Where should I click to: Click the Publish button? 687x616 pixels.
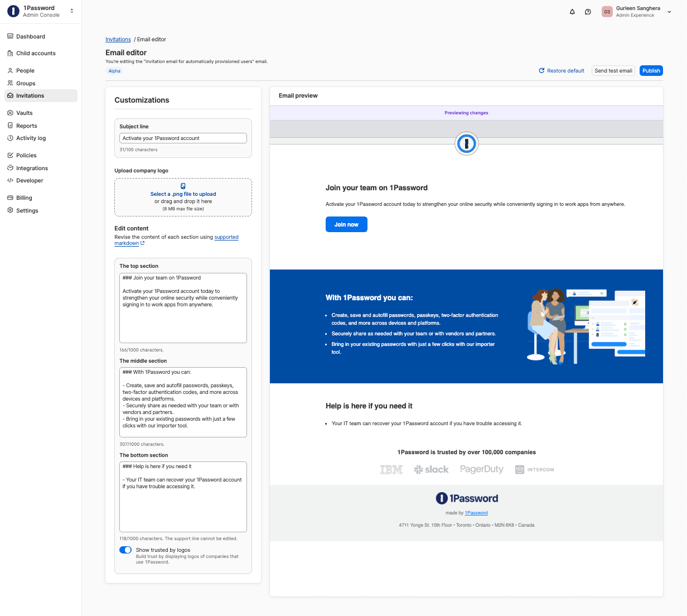tap(651, 70)
